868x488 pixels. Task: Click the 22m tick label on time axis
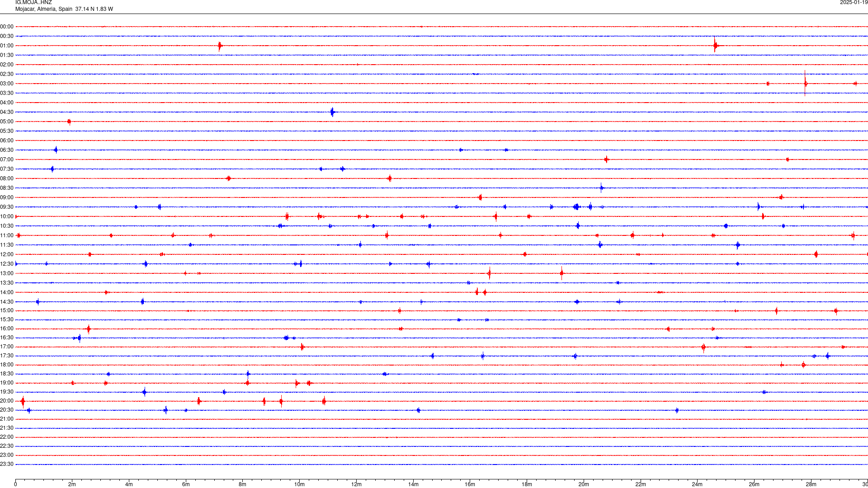pos(641,484)
